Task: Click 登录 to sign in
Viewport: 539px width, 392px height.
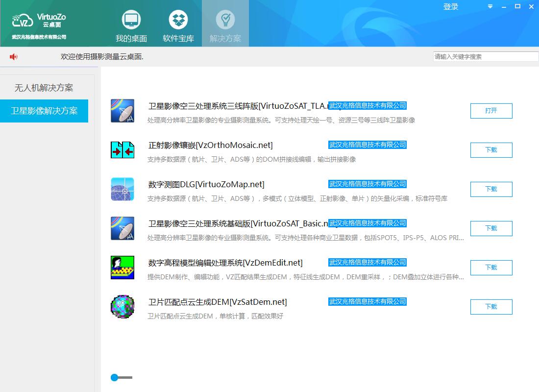Action: click(x=451, y=7)
